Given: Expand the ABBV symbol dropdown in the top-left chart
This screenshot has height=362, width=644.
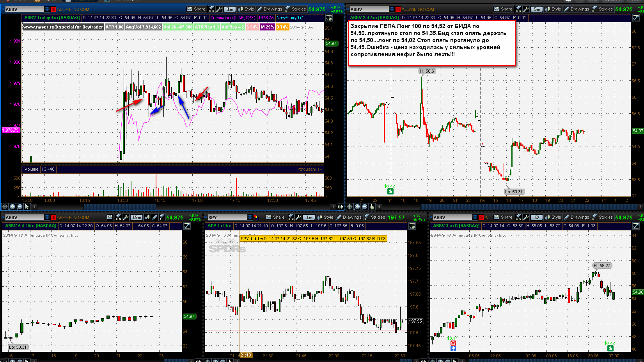Looking at the screenshot, I should click(x=47, y=9).
